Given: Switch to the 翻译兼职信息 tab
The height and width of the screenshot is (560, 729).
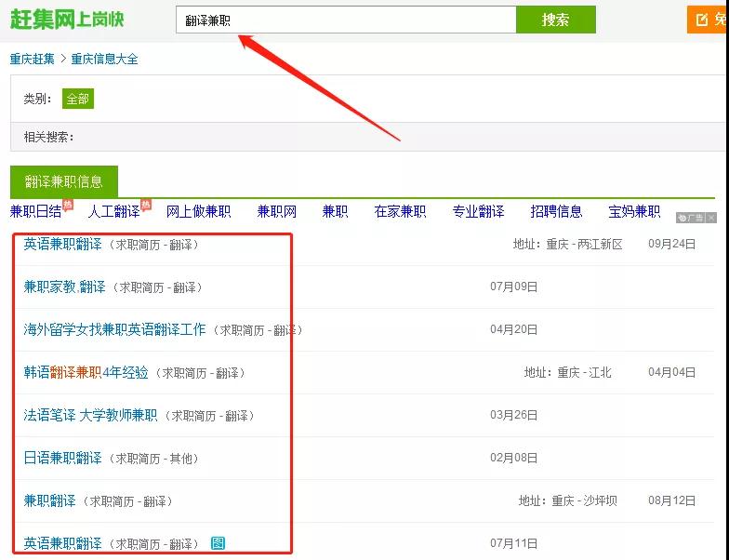Looking at the screenshot, I should click(x=64, y=181).
